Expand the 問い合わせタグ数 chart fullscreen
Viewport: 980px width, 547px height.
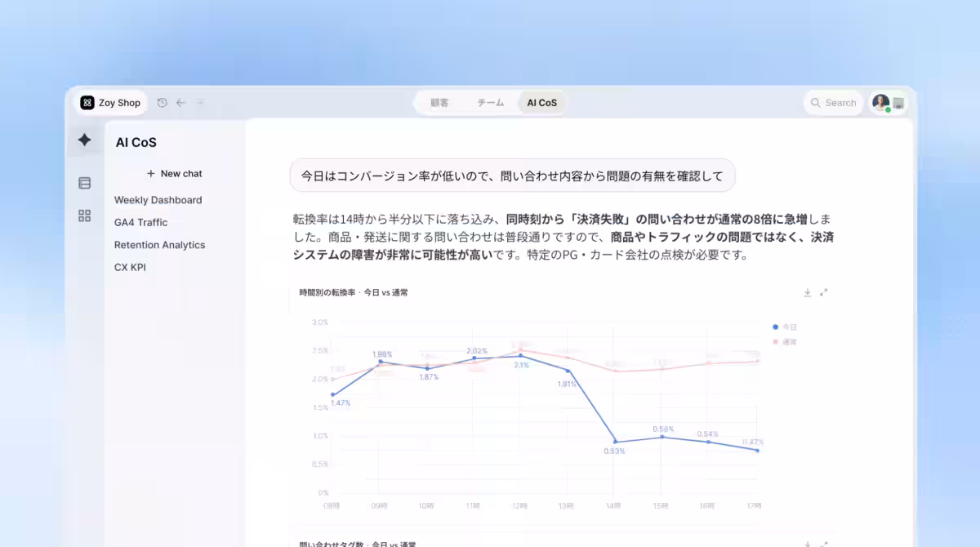point(823,543)
